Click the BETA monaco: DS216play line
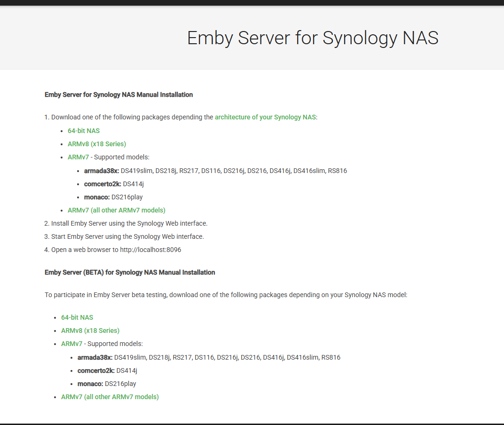This screenshot has height=425, width=504. [x=107, y=384]
